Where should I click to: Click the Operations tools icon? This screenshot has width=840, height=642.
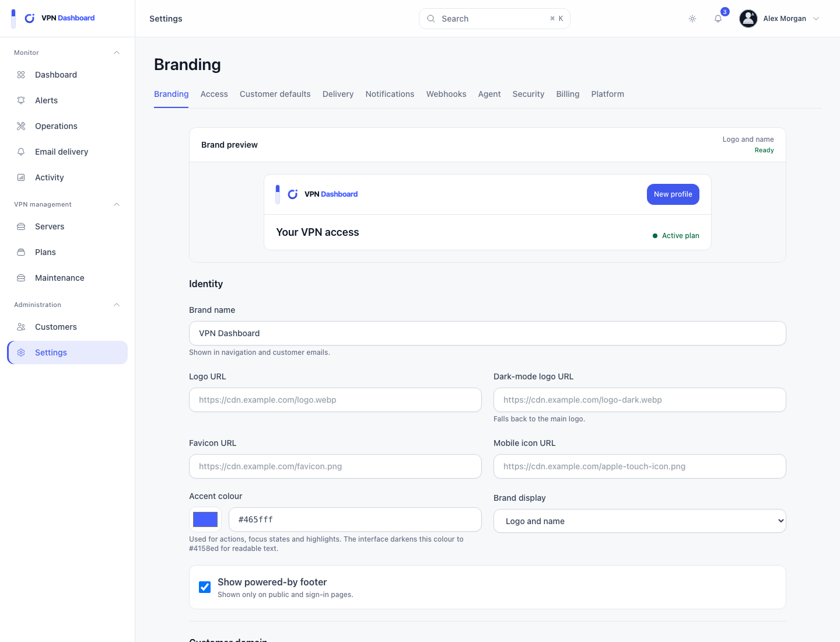click(21, 126)
